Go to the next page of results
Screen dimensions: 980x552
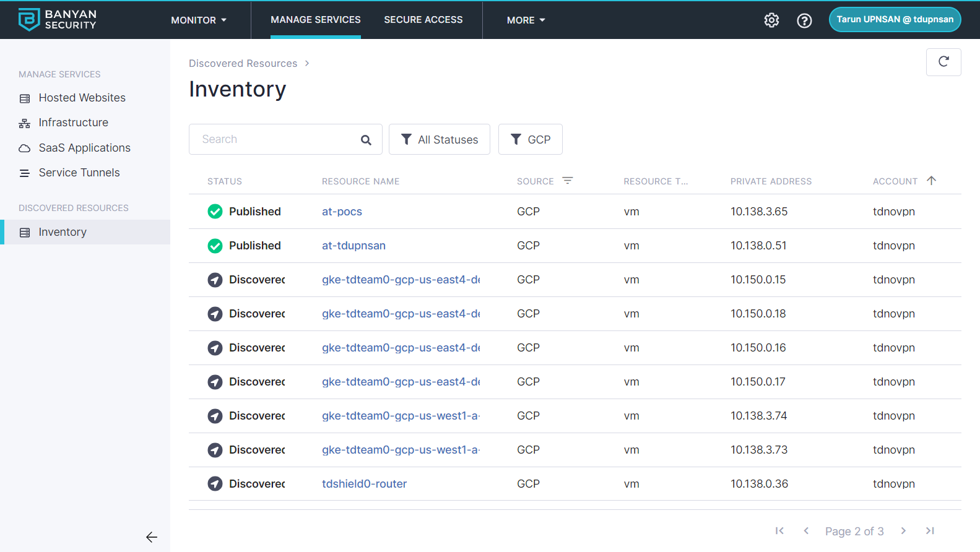click(x=903, y=531)
